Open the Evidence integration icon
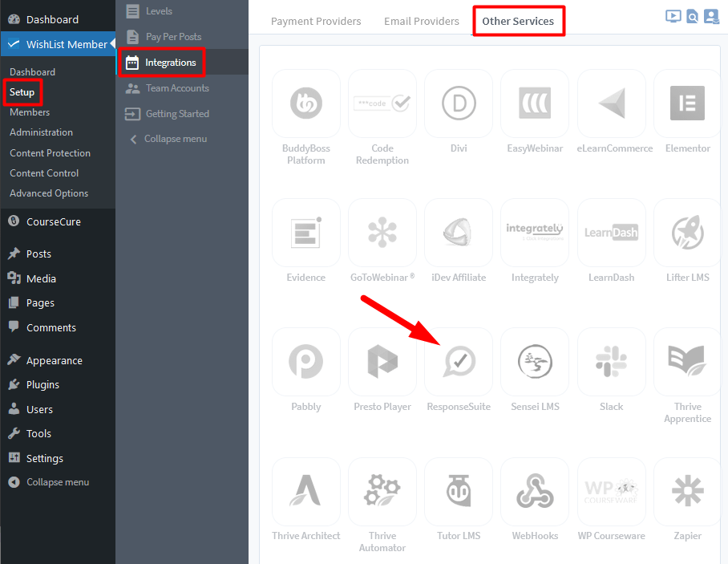 [306, 233]
